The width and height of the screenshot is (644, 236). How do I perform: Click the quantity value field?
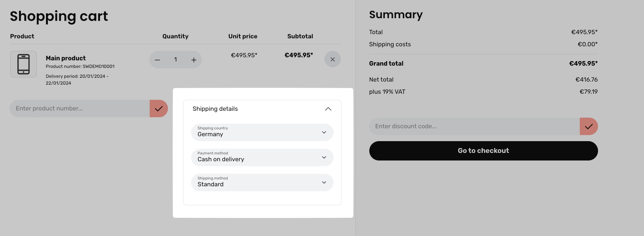[x=176, y=60]
